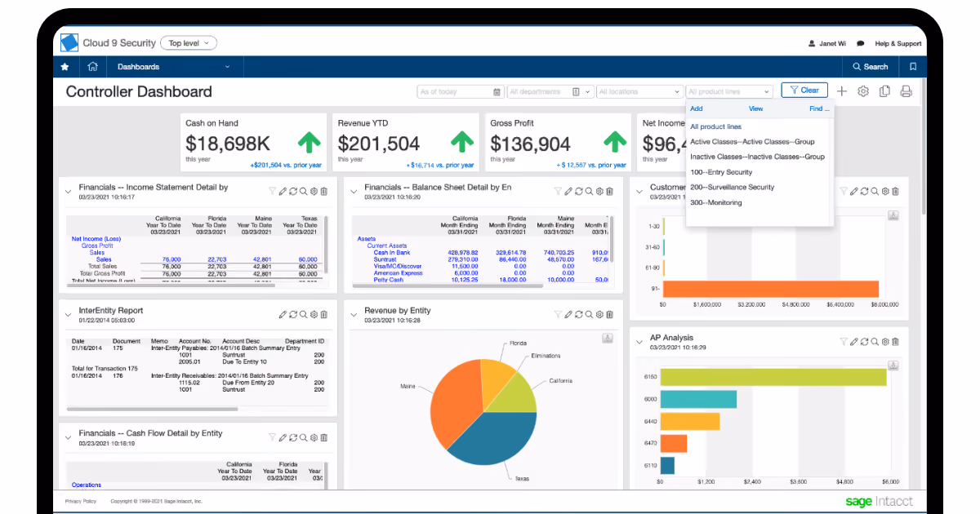
Task: Expand the Dashboards menu dropdown
Action: [x=174, y=67]
